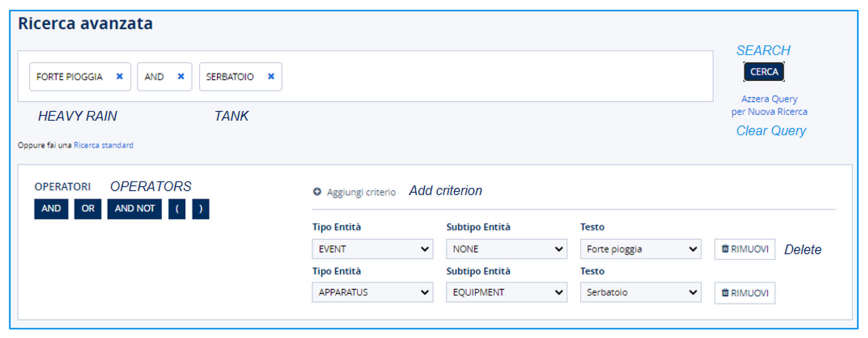Expand the Forte pioggia Testo dropdown
868x338 pixels.
click(640, 249)
